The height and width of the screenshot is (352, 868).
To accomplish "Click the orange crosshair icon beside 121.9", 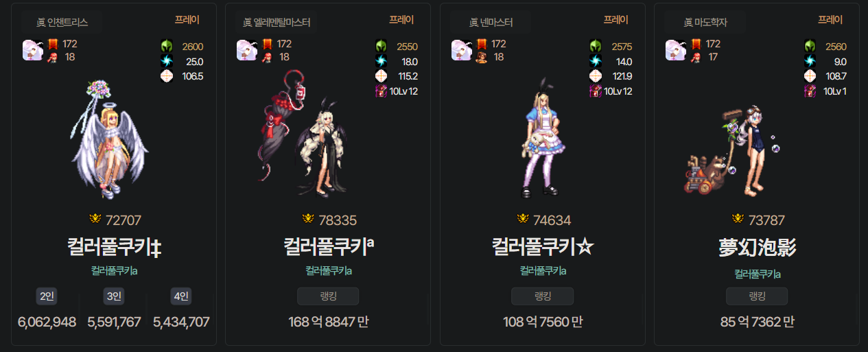I will (596, 75).
